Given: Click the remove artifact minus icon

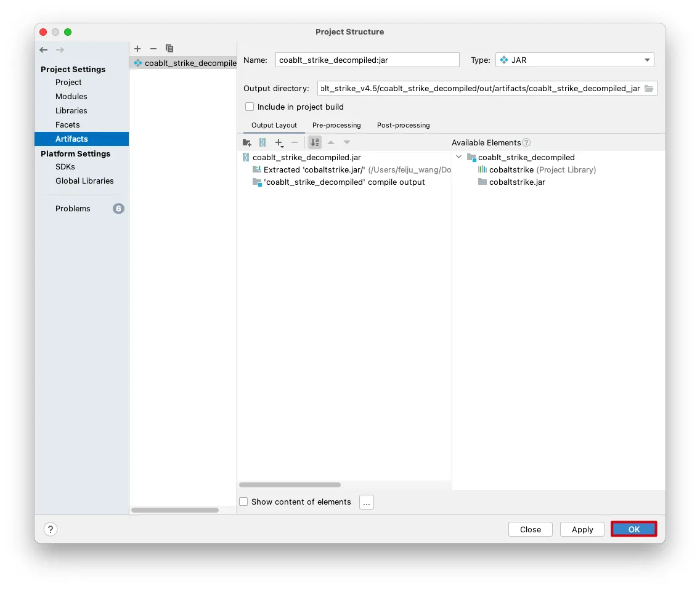Looking at the screenshot, I should pos(153,49).
